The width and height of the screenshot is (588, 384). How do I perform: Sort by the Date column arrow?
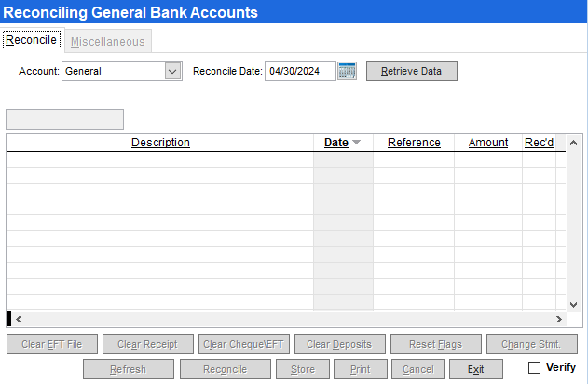coord(356,142)
